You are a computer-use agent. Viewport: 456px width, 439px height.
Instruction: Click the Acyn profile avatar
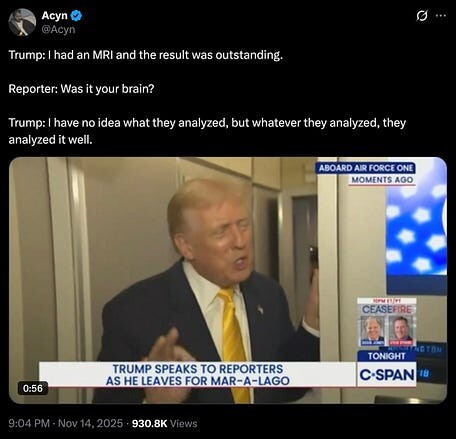[x=22, y=22]
